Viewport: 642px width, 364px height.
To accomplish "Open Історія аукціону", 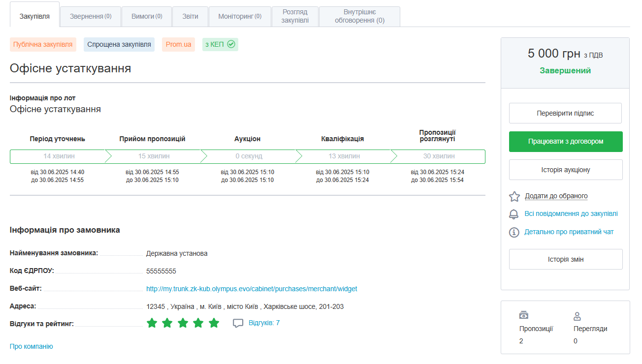I will (x=565, y=170).
